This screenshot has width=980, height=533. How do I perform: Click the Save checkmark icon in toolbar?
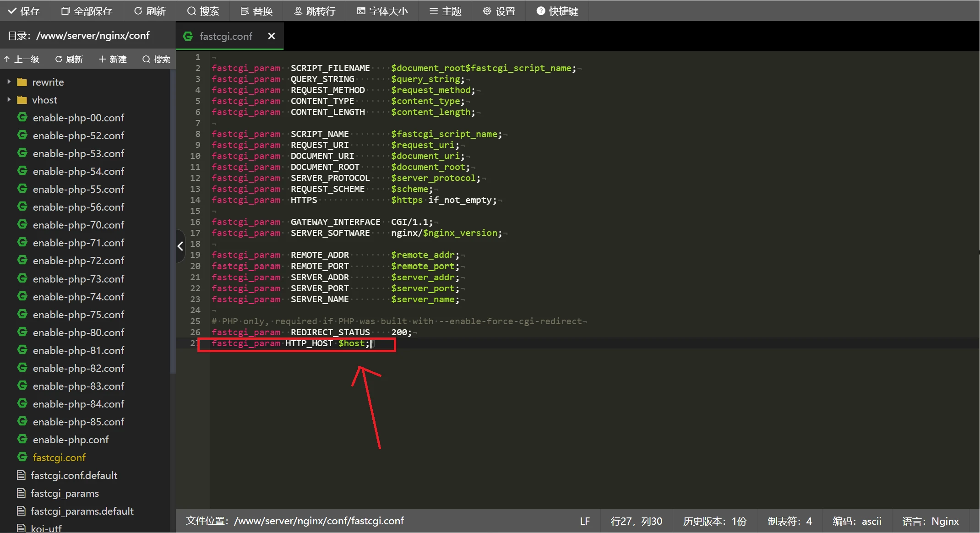click(12, 11)
